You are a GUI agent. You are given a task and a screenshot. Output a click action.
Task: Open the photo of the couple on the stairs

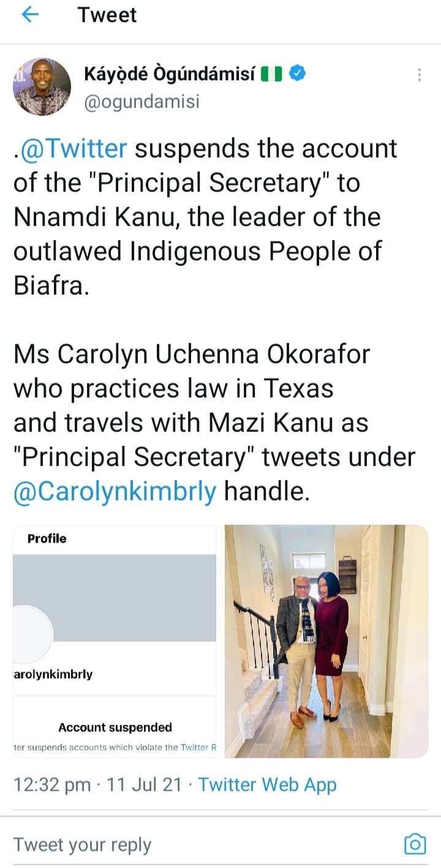coord(326,641)
